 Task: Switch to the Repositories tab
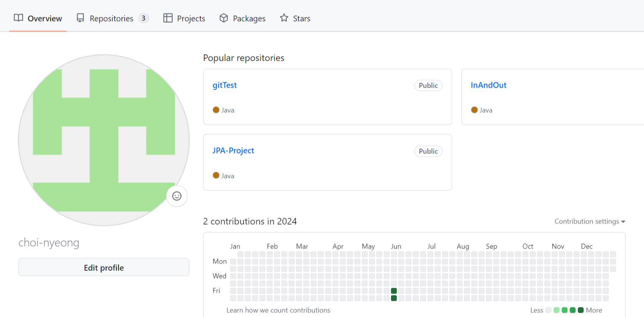[113, 18]
